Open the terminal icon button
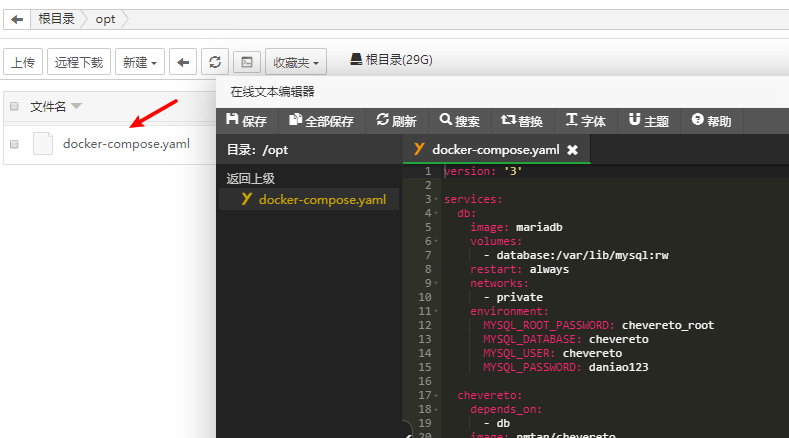 [x=247, y=62]
